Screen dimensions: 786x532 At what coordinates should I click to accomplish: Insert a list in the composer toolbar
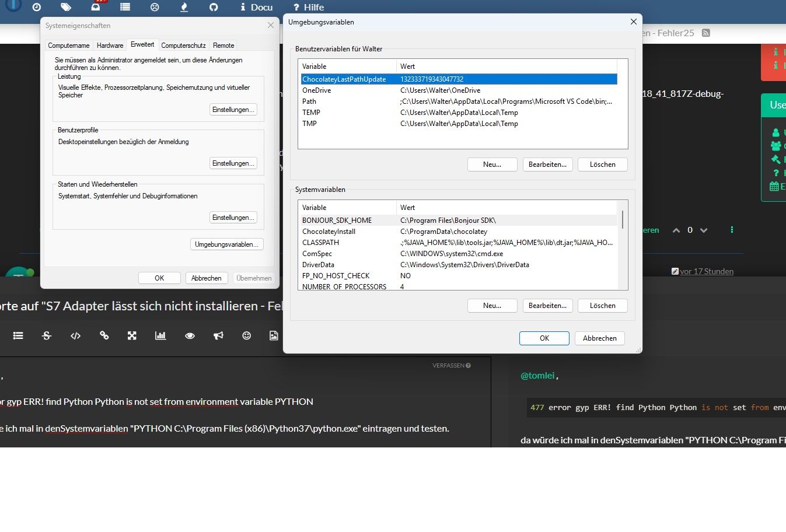coord(18,335)
